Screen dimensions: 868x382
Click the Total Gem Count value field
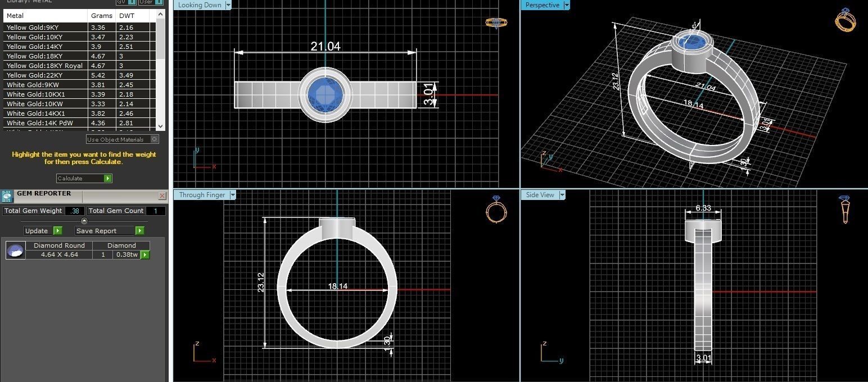156,211
